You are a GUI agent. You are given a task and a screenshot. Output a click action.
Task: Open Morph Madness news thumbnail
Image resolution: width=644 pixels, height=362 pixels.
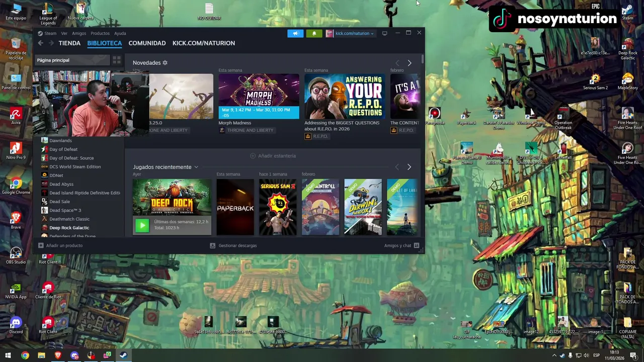tap(259, 97)
